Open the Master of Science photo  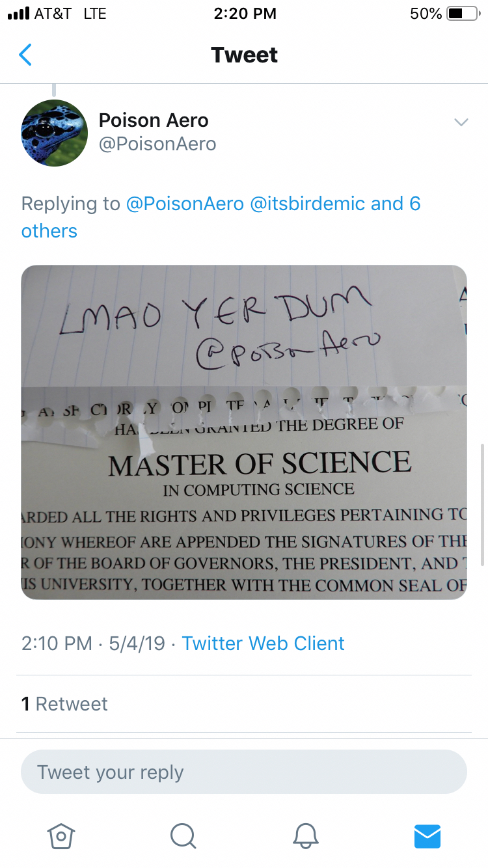point(244,432)
